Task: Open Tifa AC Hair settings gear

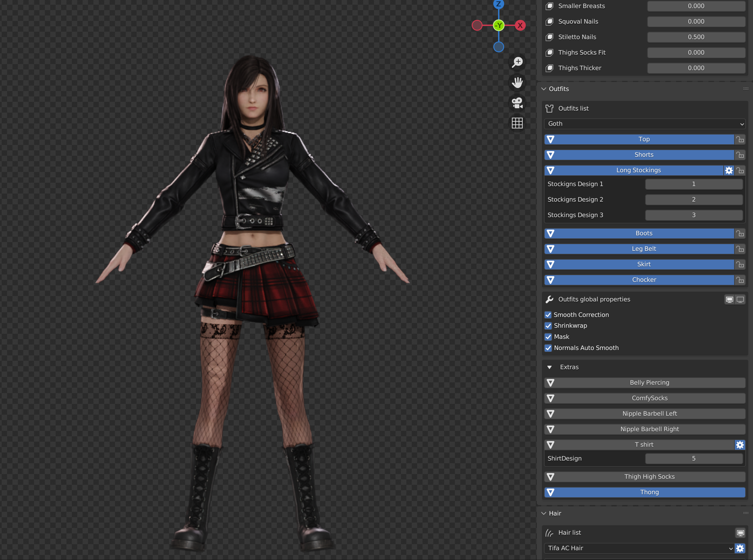Action: (x=740, y=548)
